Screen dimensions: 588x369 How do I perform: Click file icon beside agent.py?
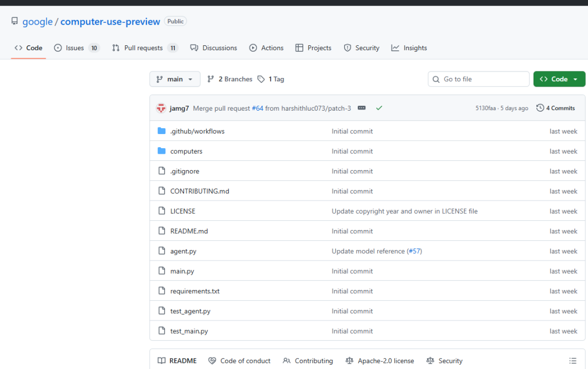[162, 251]
